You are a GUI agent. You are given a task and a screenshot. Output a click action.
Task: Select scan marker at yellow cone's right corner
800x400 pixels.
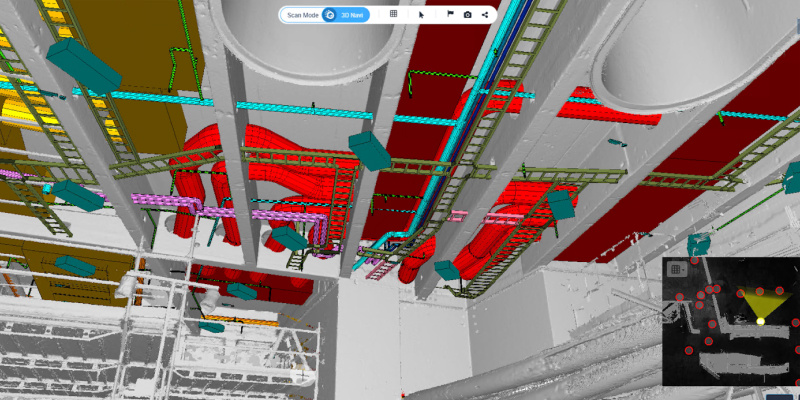[780, 291]
